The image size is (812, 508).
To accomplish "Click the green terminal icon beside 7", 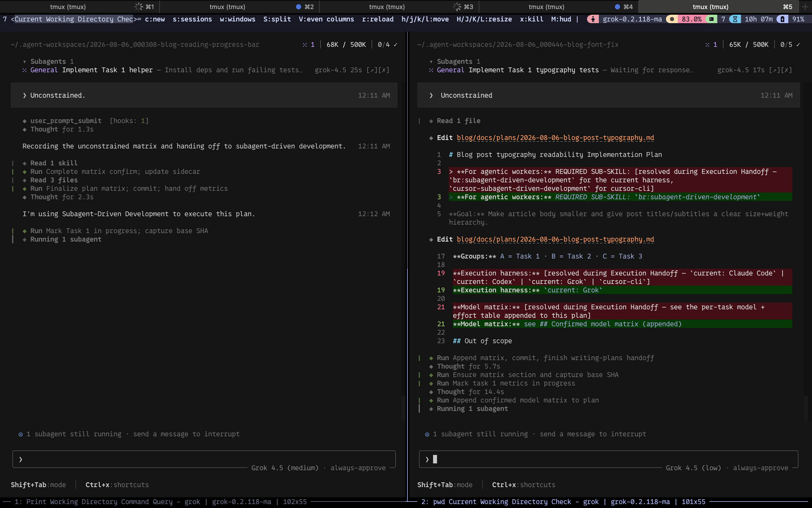I will pyautogui.click(x=711, y=19).
